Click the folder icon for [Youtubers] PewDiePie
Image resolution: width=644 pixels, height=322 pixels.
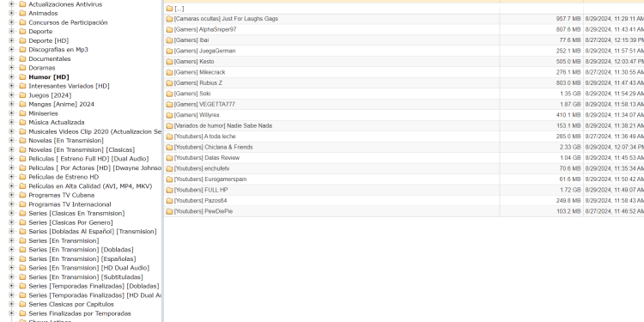click(x=169, y=211)
